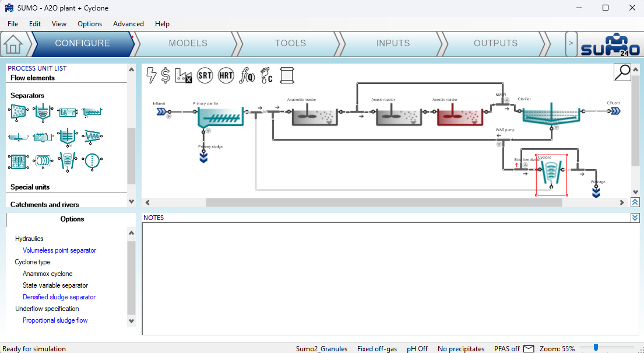The image size is (644, 353).
Task: Collapse the NOTES panel with double chevron
Action: [x=635, y=218]
